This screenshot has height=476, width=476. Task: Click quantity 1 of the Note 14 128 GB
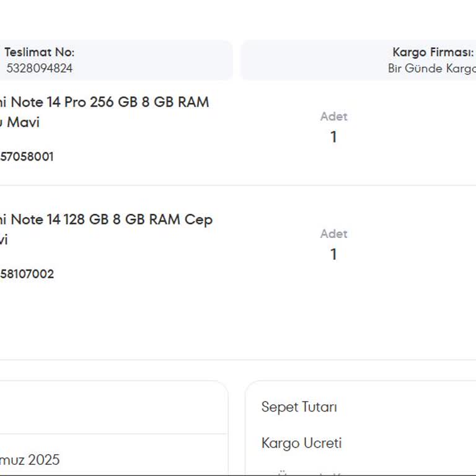click(333, 254)
